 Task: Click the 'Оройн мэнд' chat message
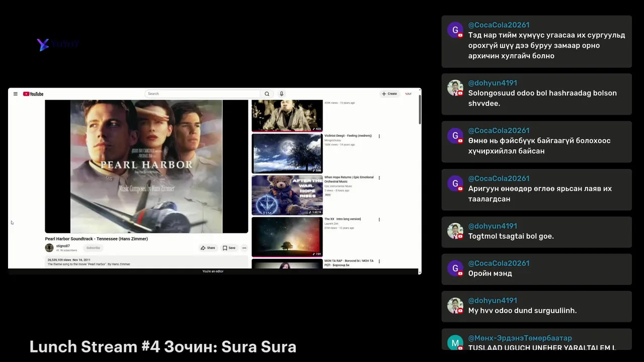(490, 274)
